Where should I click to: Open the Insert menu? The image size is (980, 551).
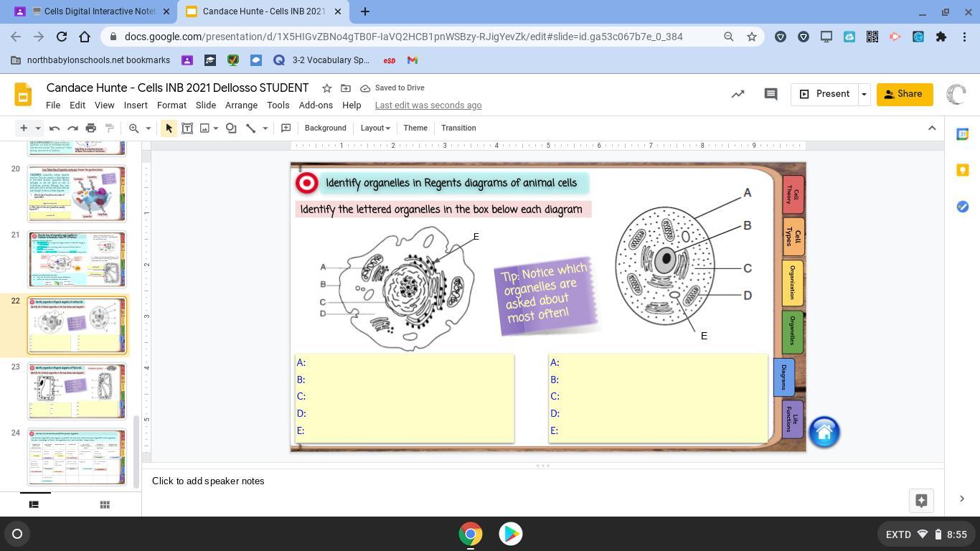point(136,105)
